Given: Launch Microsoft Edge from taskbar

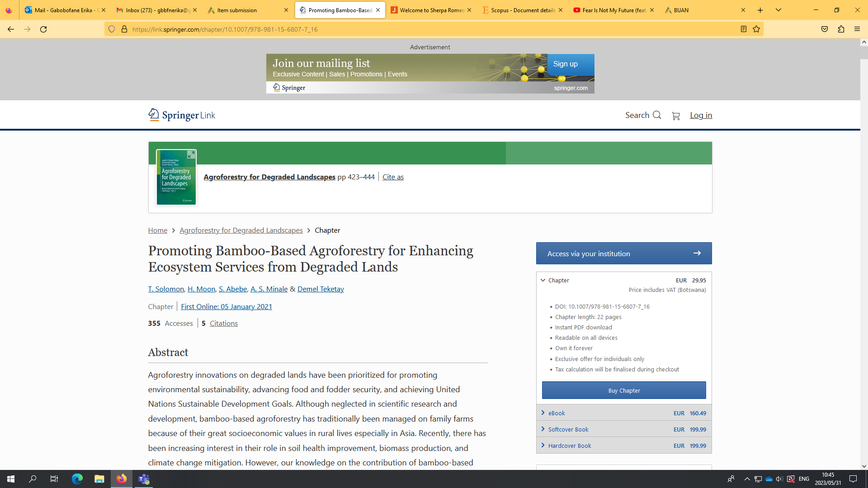Looking at the screenshot, I should click(77, 479).
